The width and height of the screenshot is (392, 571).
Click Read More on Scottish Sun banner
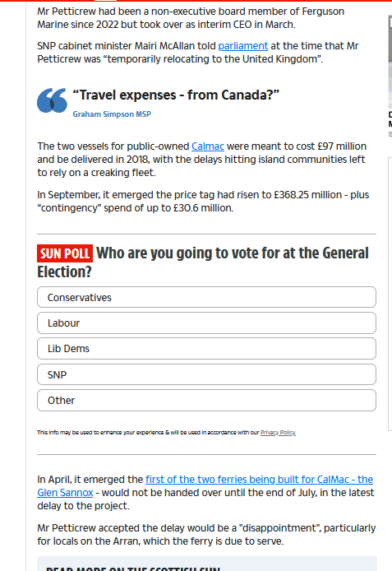click(206, 564)
